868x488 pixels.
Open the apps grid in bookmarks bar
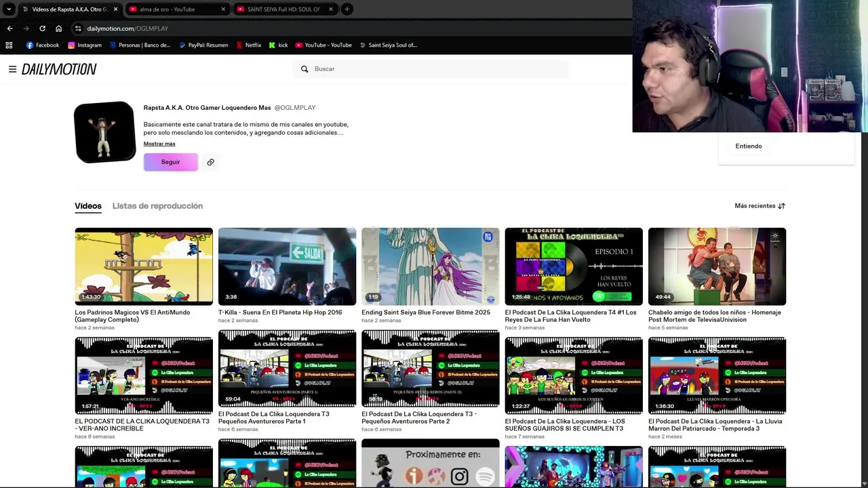click(x=9, y=45)
